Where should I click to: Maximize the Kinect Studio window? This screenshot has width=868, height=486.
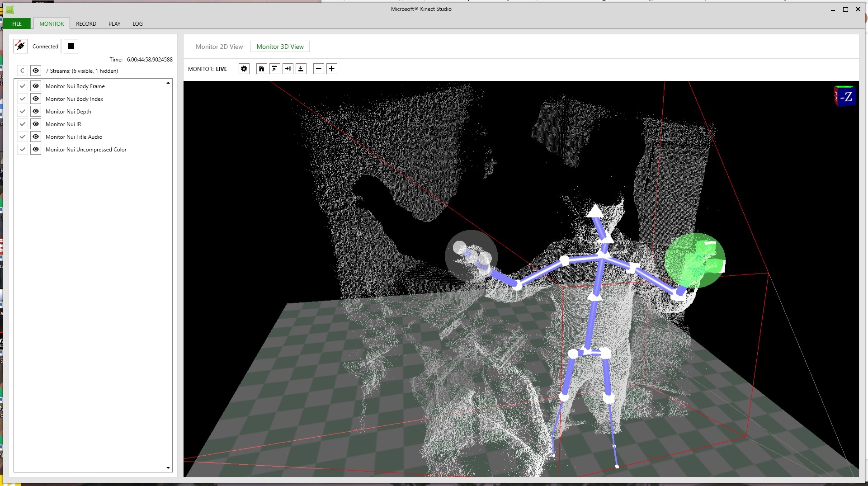point(845,9)
